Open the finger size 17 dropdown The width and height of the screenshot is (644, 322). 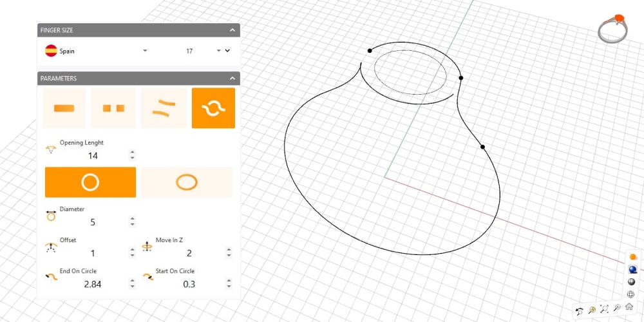click(x=219, y=51)
